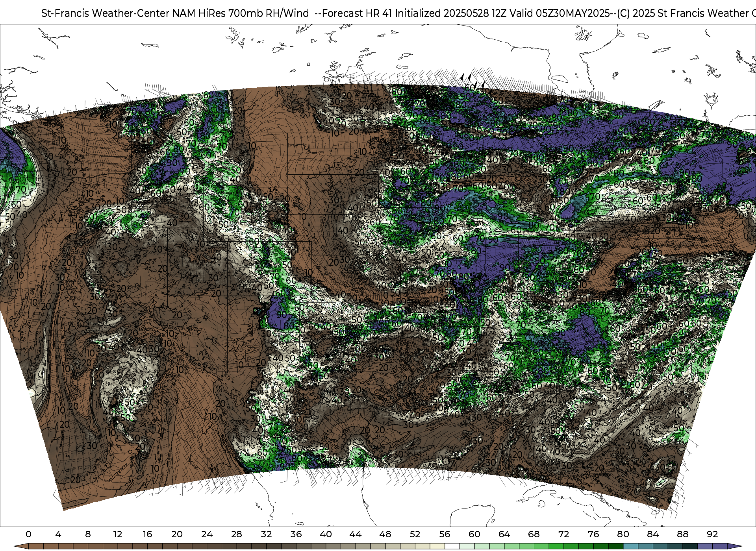Click the "92" label on the colorbar
The image size is (756, 551).
[x=712, y=534]
